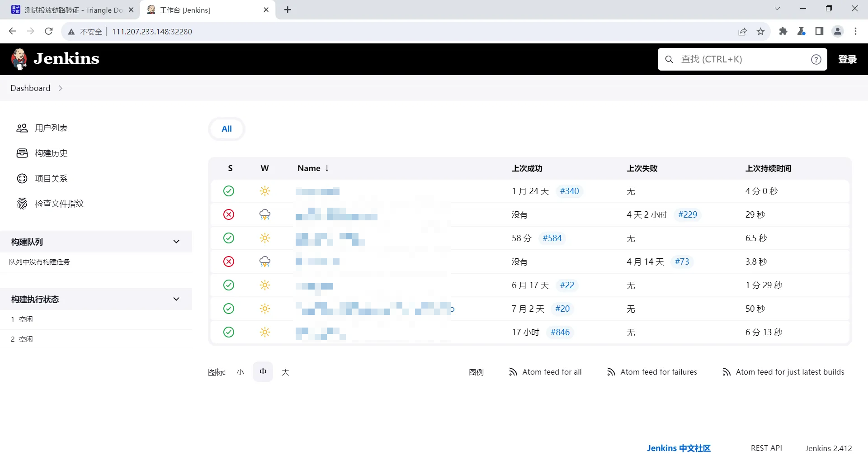Click the 登录 login button

(x=847, y=59)
